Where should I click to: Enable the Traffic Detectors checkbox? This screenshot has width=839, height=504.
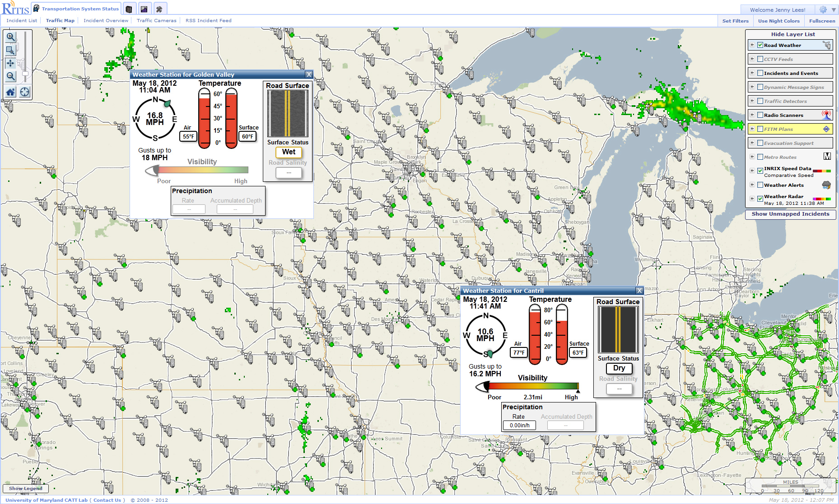pyautogui.click(x=760, y=101)
